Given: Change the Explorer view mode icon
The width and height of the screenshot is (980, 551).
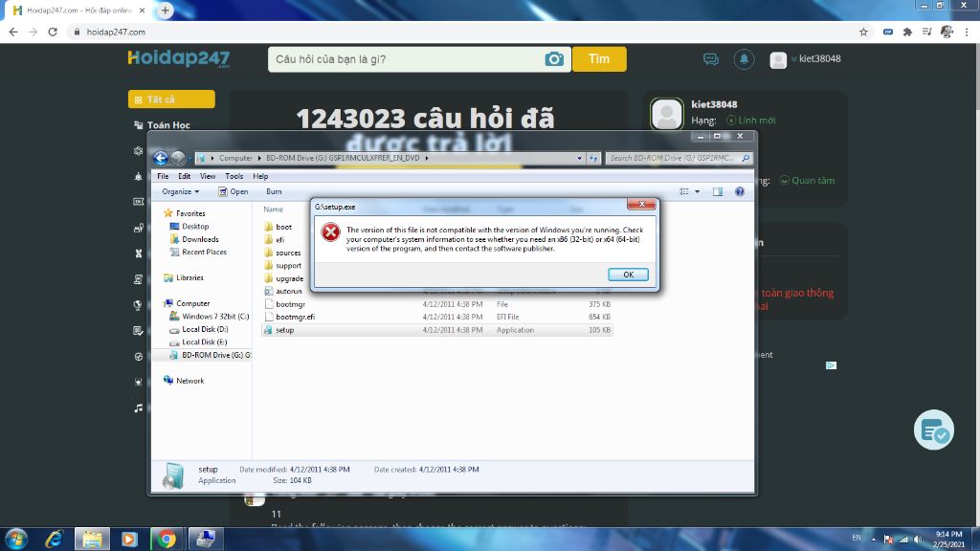Looking at the screenshot, I should [x=684, y=191].
